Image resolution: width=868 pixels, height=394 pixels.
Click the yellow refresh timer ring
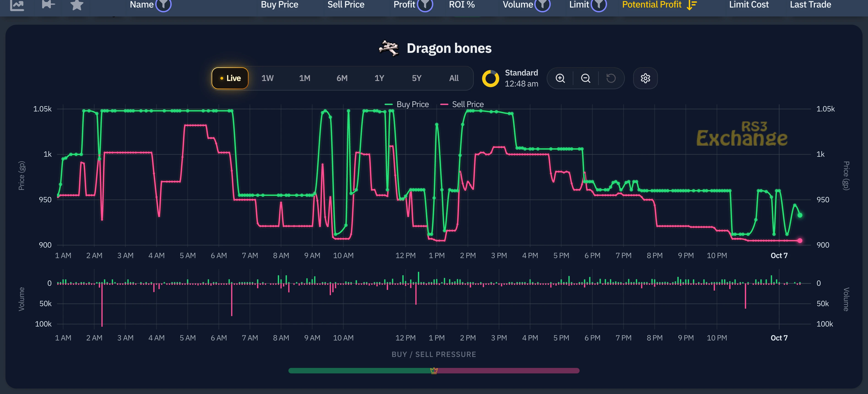click(x=491, y=78)
